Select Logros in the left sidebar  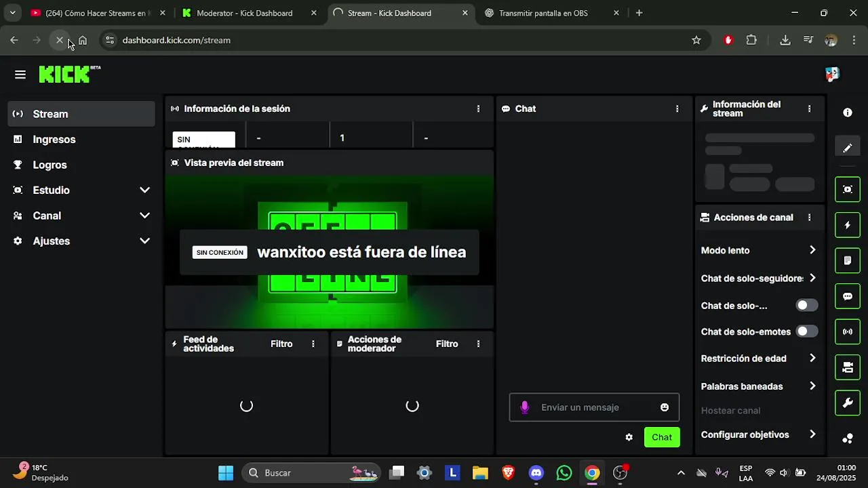[x=82, y=165]
